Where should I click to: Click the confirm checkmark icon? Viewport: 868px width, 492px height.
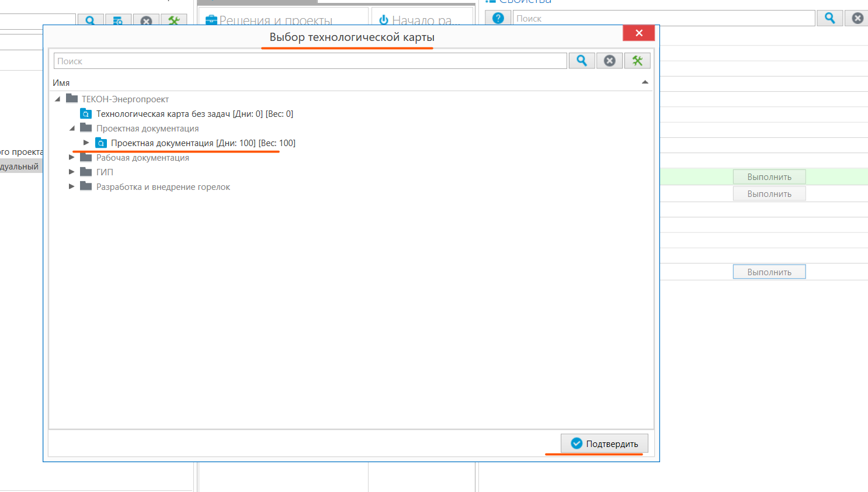[x=577, y=444]
